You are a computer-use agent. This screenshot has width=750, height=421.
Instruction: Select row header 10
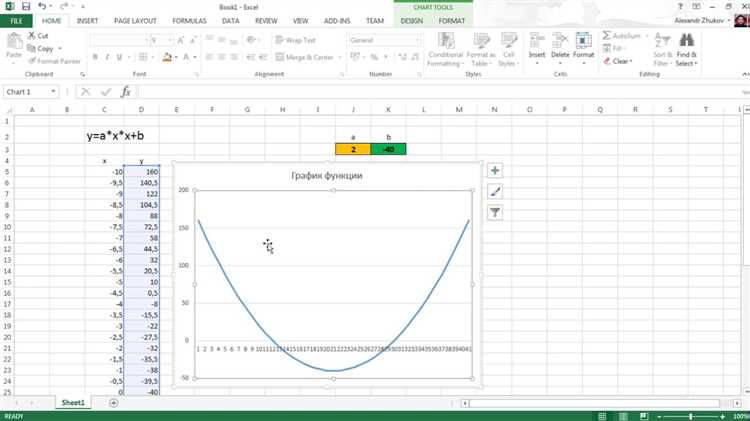coord(7,227)
